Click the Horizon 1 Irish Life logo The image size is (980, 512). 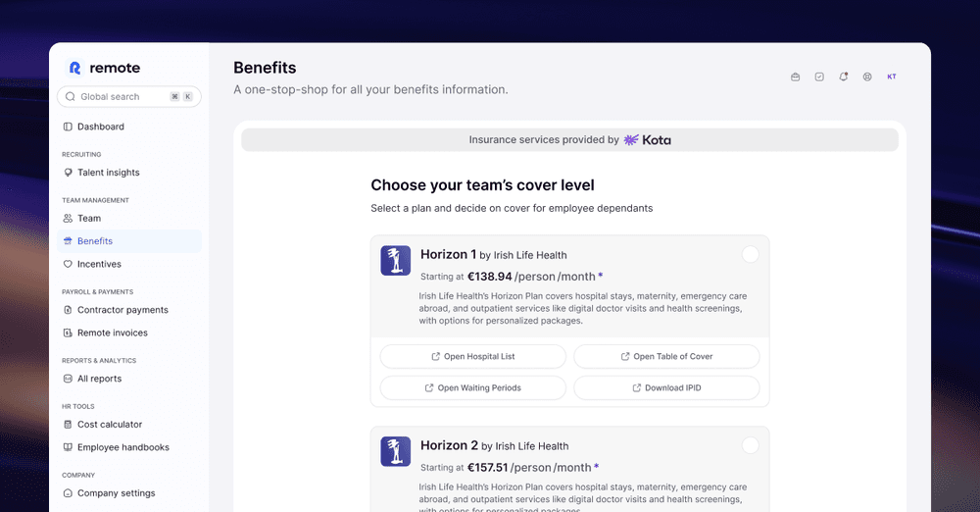[x=396, y=260]
